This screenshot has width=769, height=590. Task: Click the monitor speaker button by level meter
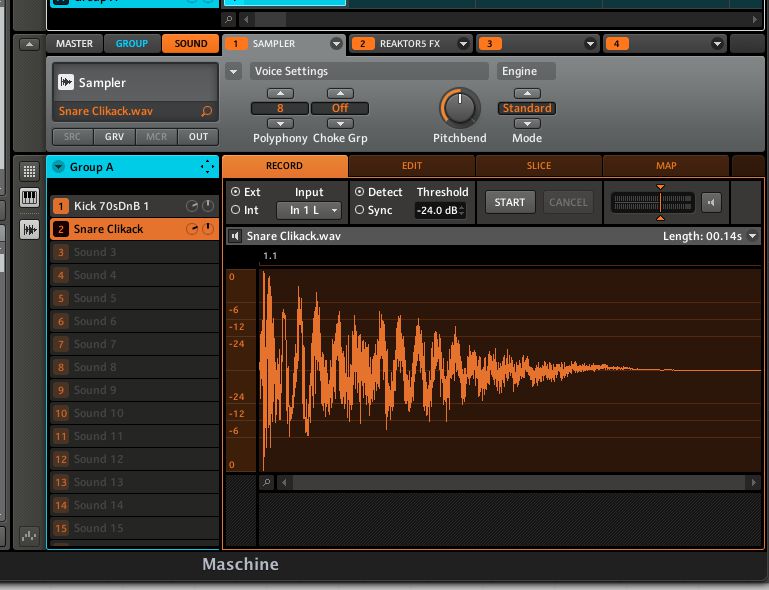[x=711, y=202]
